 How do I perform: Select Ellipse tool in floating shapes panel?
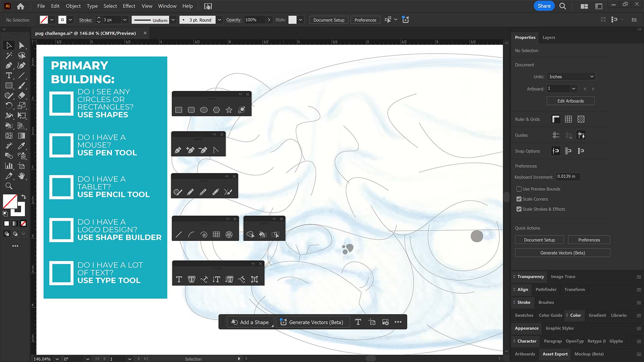pos(204,110)
